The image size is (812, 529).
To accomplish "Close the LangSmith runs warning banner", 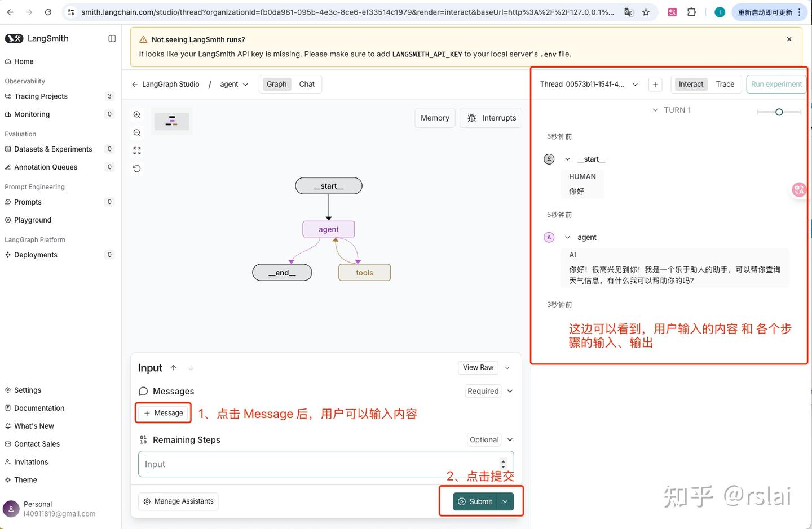I will [x=789, y=39].
